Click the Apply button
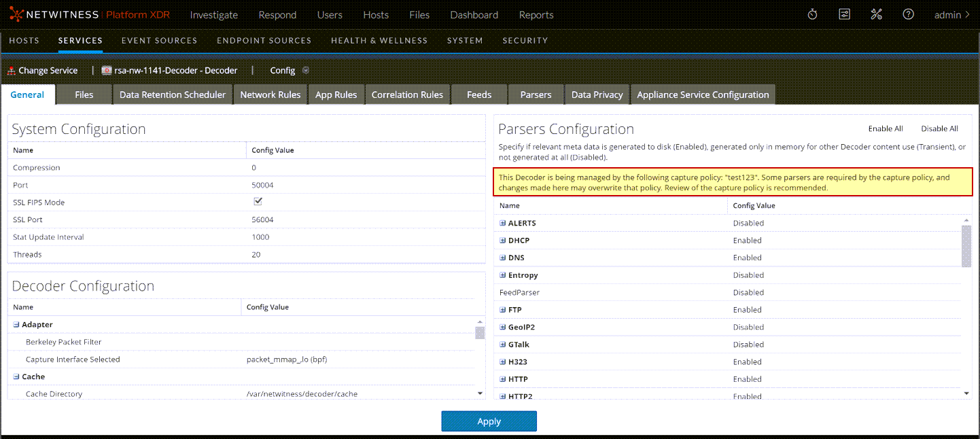 click(x=489, y=421)
